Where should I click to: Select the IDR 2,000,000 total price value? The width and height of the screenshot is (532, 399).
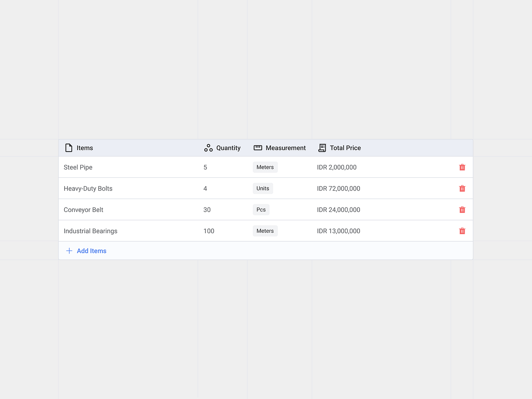tap(336, 167)
